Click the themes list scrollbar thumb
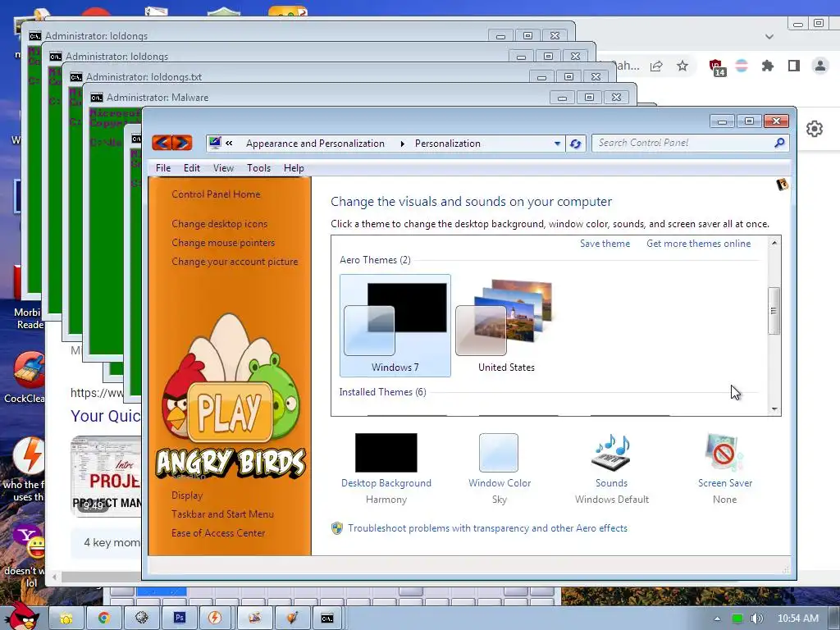840x630 pixels. [774, 311]
